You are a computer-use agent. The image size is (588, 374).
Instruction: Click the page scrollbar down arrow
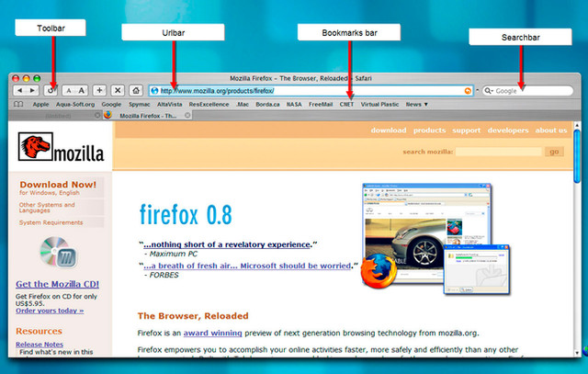(577, 353)
